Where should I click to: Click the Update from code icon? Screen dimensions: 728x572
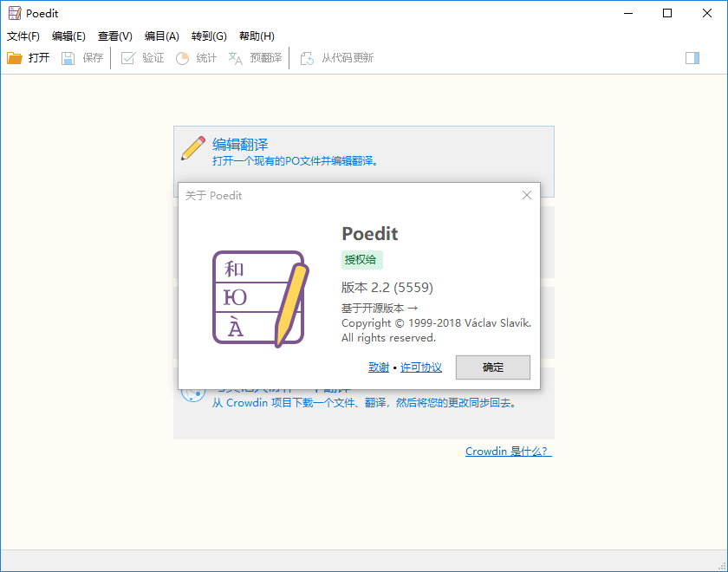pos(307,58)
